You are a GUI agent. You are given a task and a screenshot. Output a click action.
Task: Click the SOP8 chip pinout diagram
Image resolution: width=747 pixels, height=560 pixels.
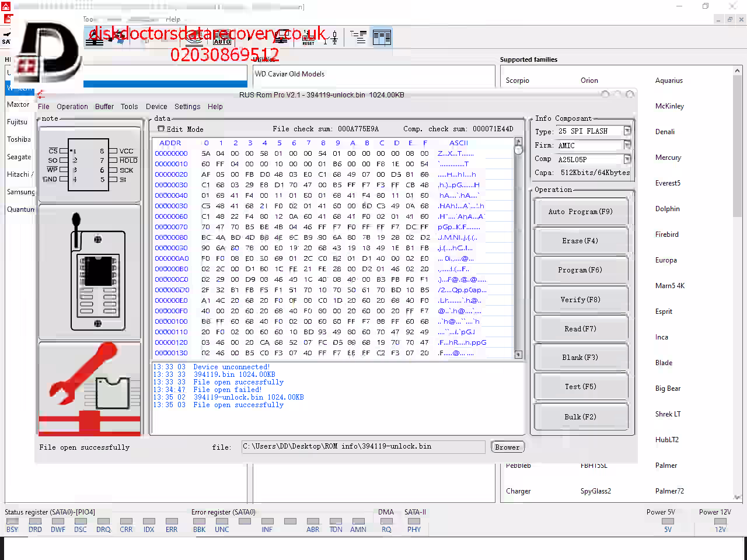point(90,164)
